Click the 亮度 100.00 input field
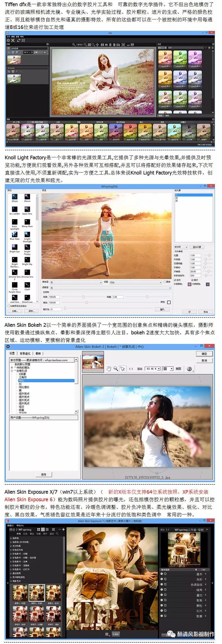 (x=54, y=297)
